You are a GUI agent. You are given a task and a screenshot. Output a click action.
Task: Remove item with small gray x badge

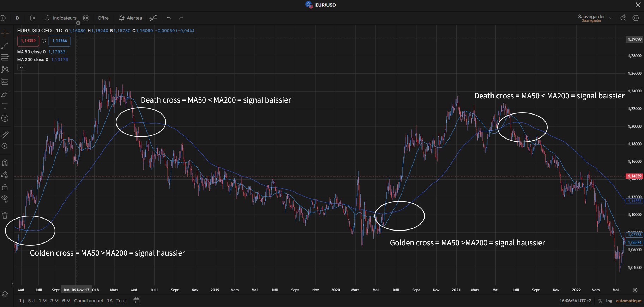click(x=78, y=23)
